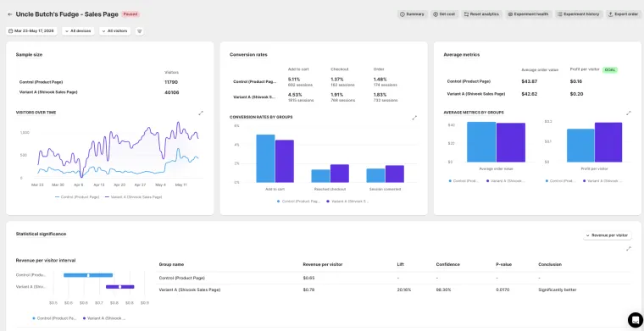This screenshot has width=644, height=331.
Task: Click Reset analytics
Action: point(481,14)
